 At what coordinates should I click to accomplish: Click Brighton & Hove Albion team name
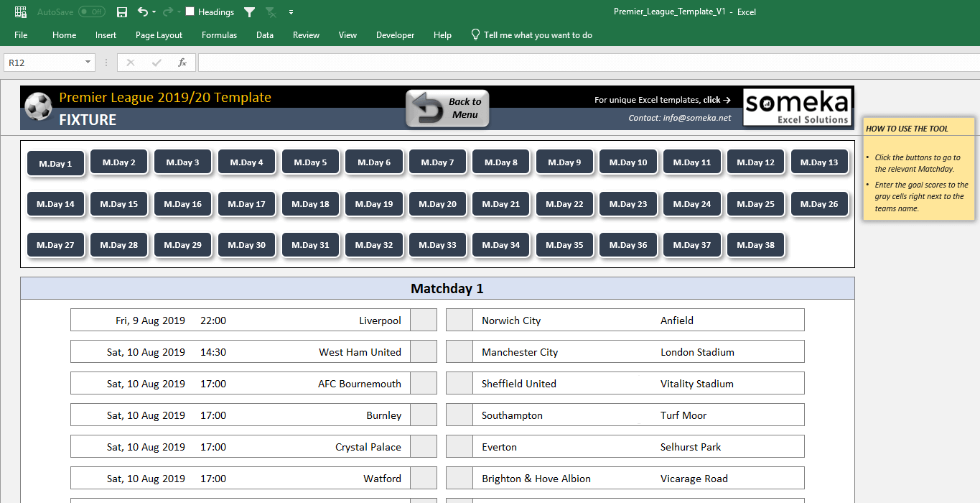coord(536,479)
